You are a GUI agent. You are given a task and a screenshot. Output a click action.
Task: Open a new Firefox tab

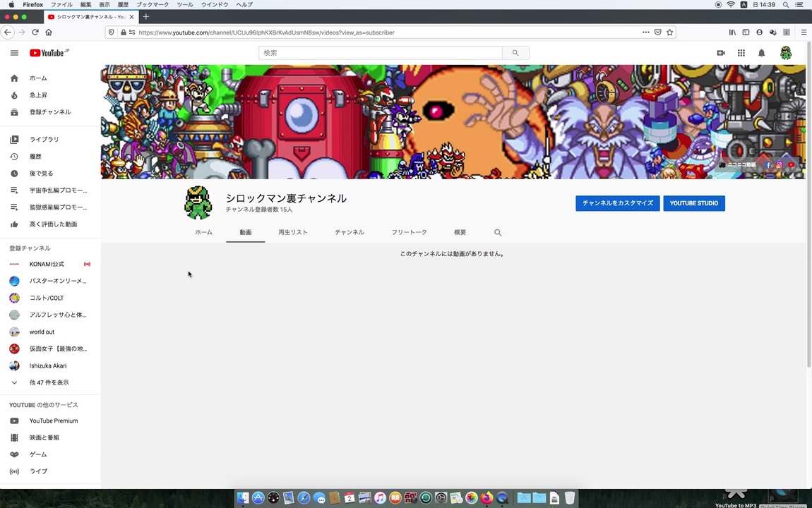[146, 16]
